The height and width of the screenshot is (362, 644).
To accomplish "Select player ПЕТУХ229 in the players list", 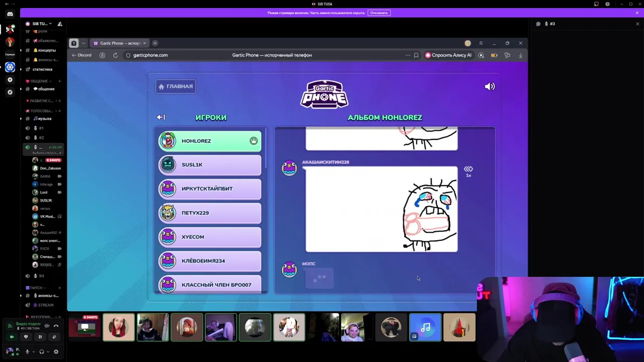I will tap(210, 213).
